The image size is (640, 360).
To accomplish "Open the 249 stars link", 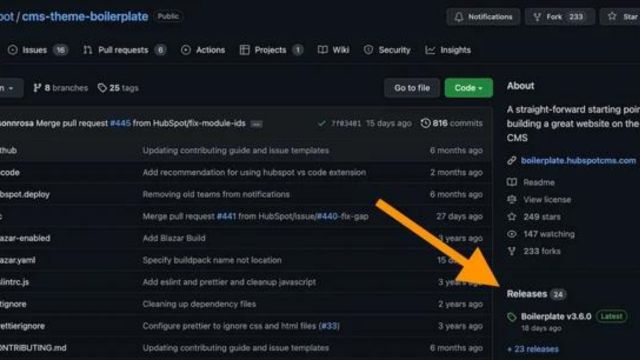I will pos(542,217).
